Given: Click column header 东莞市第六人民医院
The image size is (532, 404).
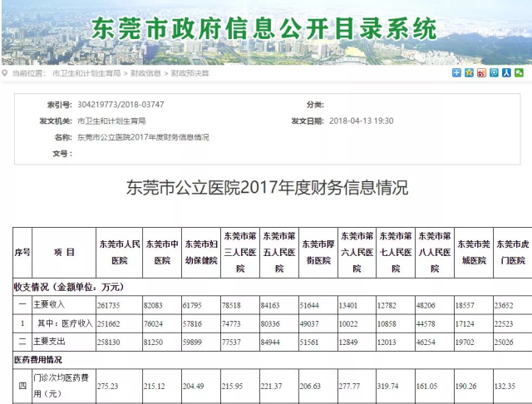Looking at the screenshot, I should pyautogui.click(x=357, y=253).
